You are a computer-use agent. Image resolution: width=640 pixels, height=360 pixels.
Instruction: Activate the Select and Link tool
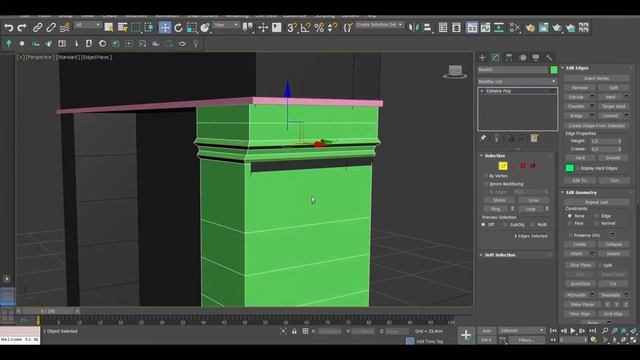coord(37,28)
